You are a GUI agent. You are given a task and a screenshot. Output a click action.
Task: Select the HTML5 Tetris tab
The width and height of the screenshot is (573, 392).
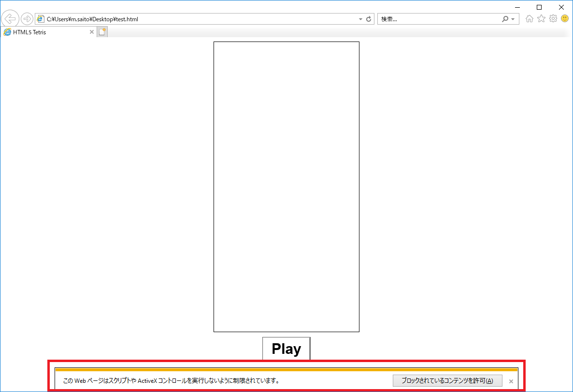coord(43,32)
